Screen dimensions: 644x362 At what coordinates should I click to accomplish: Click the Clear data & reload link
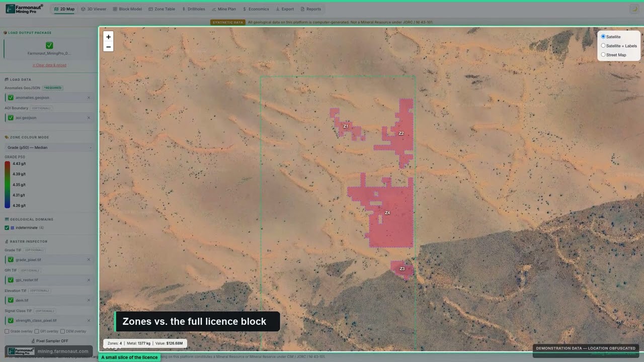(x=49, y=65)
